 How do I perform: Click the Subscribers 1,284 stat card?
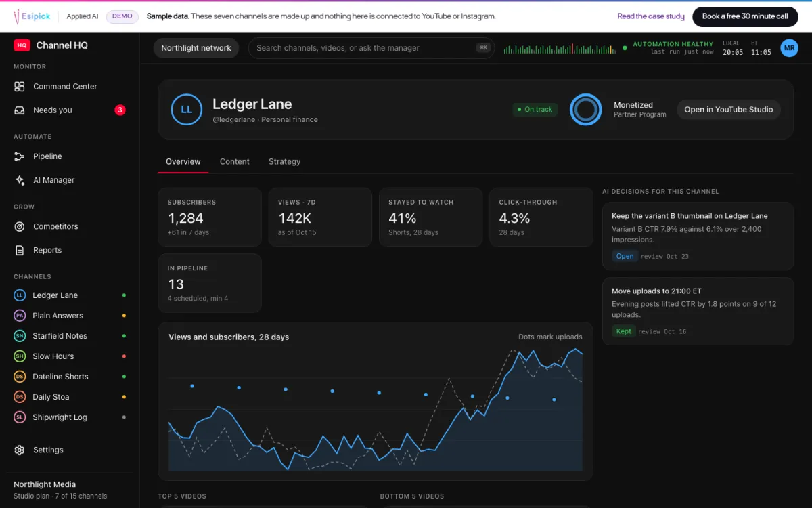click(210, 217)
